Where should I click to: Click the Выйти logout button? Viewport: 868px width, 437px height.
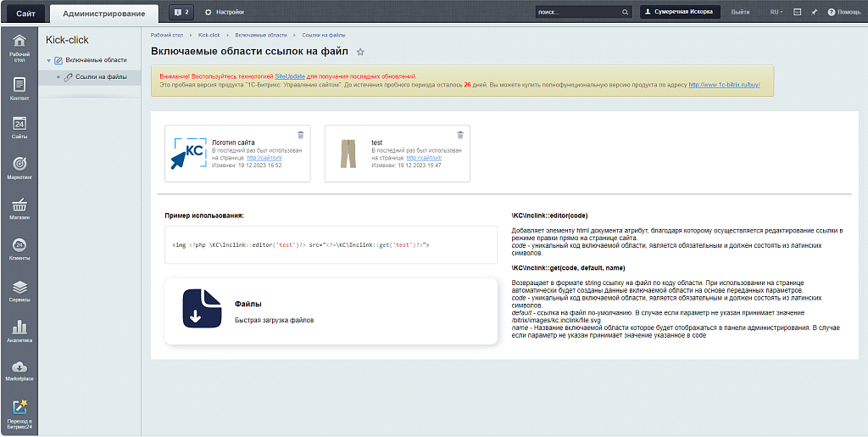740,13
